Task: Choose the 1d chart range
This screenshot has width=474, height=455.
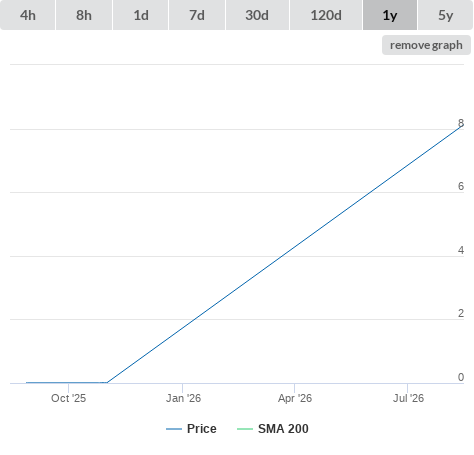Action: coord(141,15)
